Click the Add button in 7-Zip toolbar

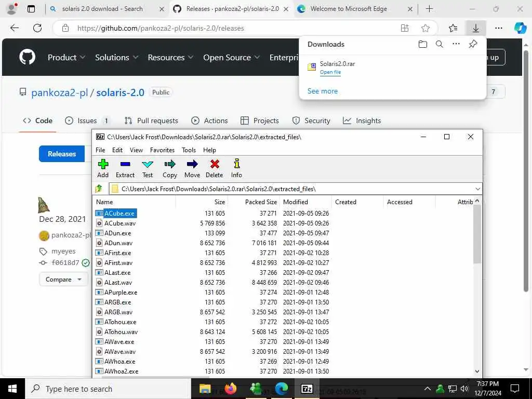click(x=103, y=168)
